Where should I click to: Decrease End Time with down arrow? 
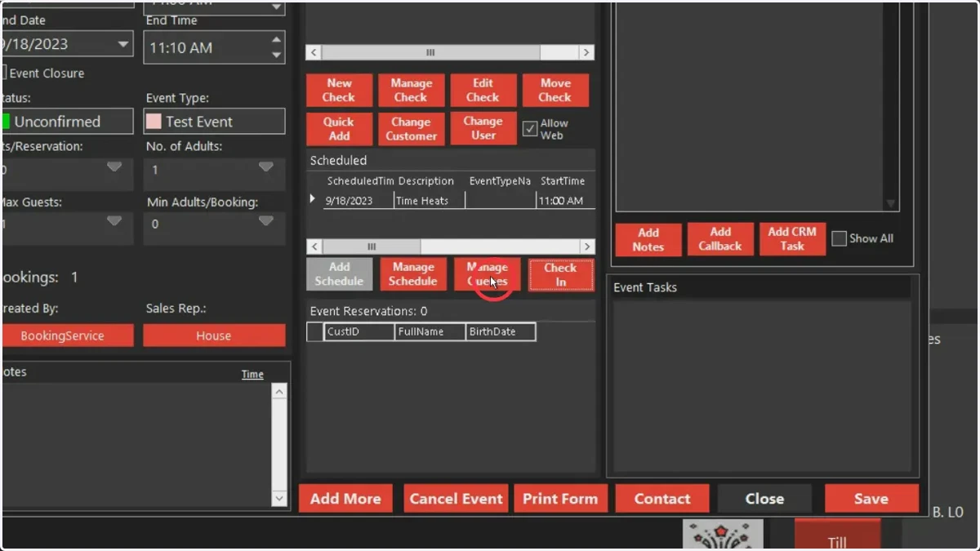(276, 55)
